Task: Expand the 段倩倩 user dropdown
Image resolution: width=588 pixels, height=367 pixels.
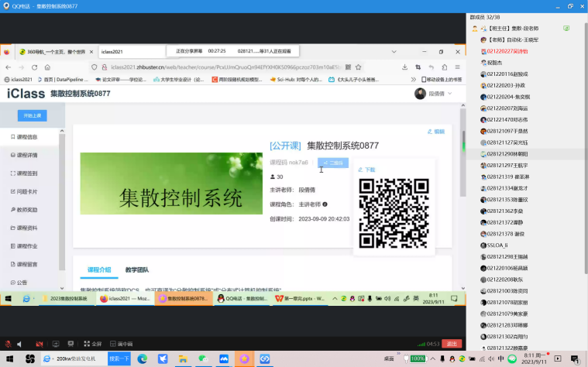Action: pos(442,94)
